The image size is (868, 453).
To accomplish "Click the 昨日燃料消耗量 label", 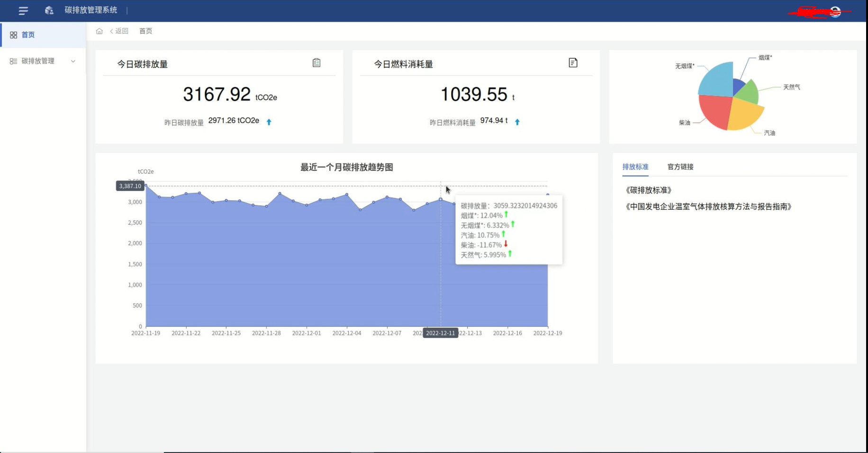I will tap(452, 123).
